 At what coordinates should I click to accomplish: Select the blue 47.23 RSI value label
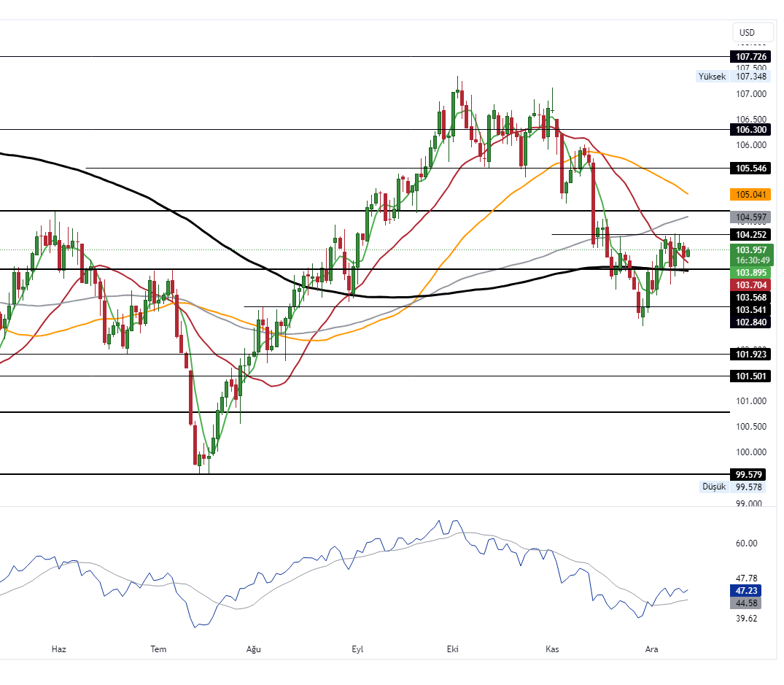[x=746, y=591]
